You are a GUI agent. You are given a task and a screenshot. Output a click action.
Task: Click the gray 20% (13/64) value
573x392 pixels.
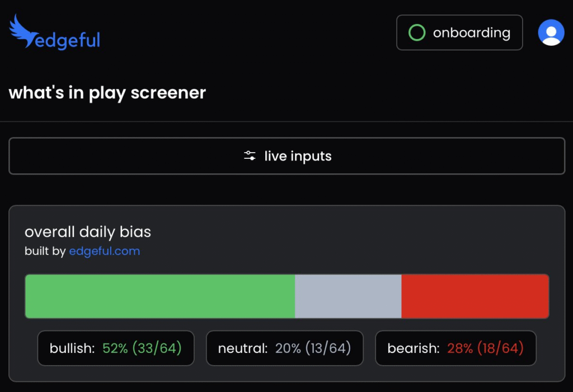(313, 348)
